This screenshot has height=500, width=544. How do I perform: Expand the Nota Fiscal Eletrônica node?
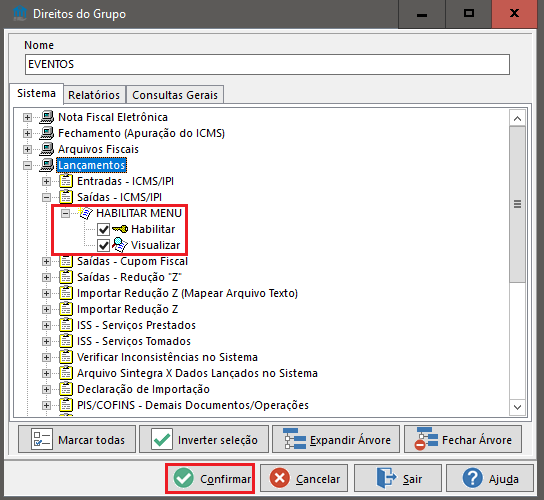point(27,117)
